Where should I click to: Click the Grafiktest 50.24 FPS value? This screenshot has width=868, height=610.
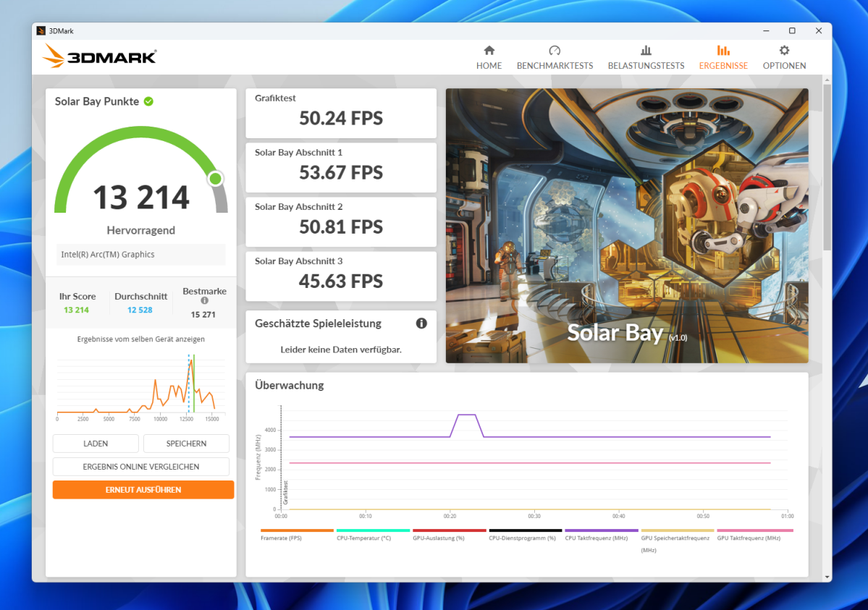point(341,118)
